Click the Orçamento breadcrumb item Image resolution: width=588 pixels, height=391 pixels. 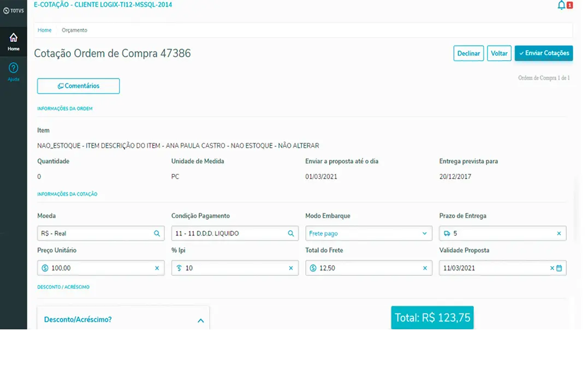74,30
